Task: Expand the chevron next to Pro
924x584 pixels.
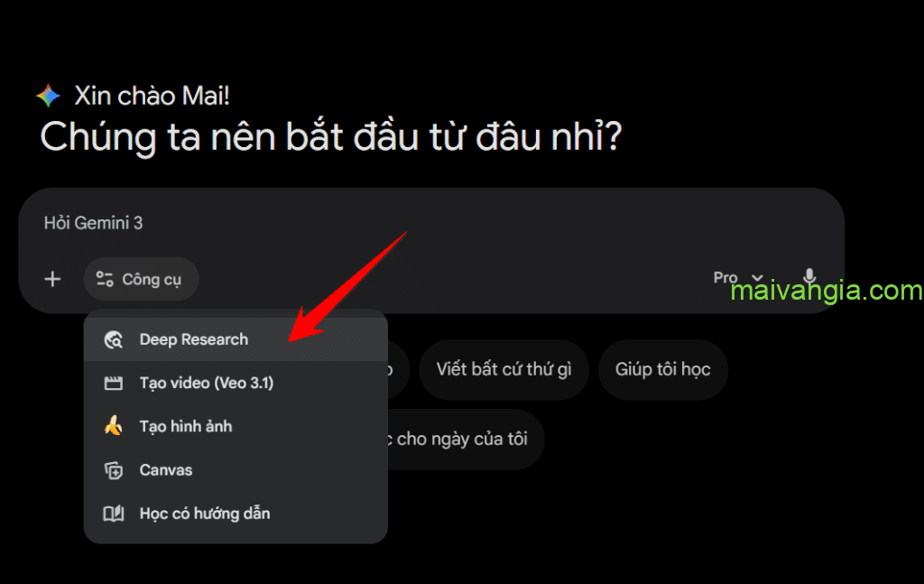Action: click(x=757, y=278)
